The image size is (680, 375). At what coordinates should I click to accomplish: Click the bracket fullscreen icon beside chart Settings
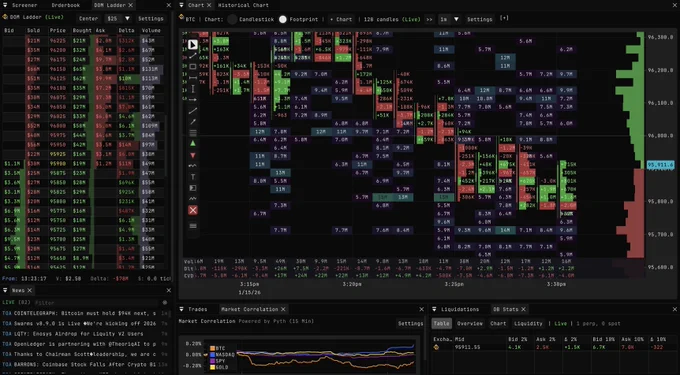504,18
